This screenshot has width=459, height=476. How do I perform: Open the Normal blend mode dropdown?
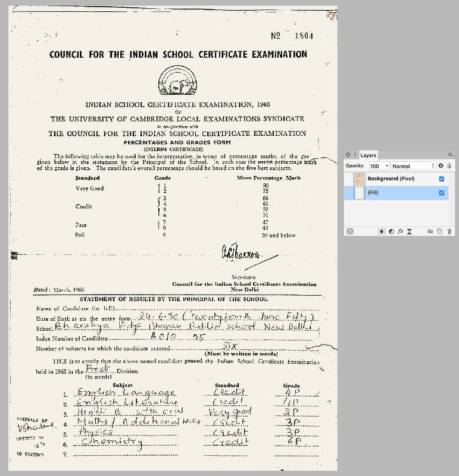[x=413, y=166]
